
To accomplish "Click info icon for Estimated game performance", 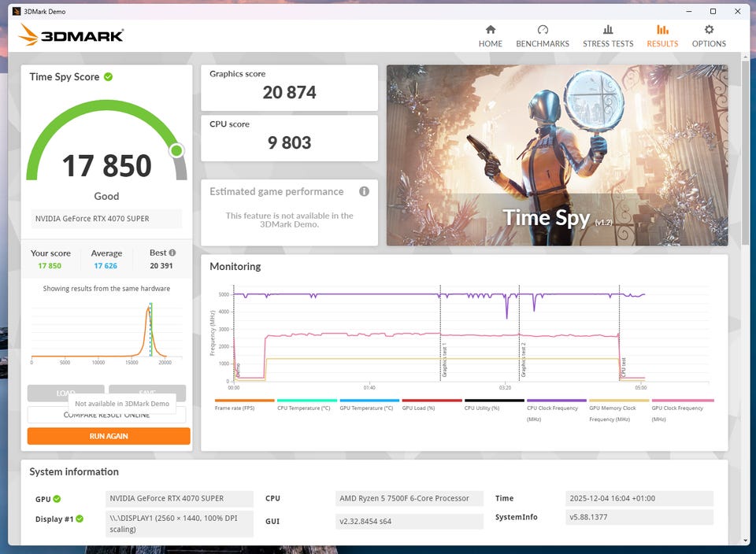I will pyautogui.click(x=364, y=191).
